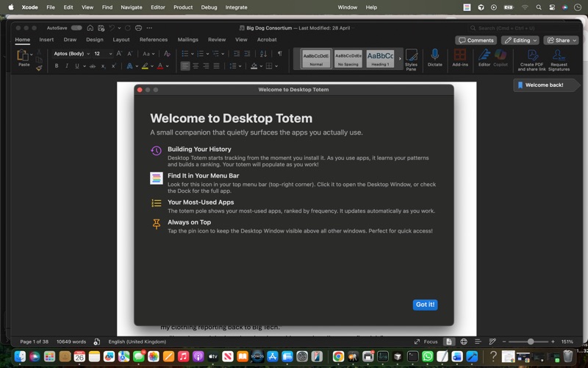This screenshot has width=588, height=368.
Task: Click the Sort A-Z icon
Action: tap(263, 54)
